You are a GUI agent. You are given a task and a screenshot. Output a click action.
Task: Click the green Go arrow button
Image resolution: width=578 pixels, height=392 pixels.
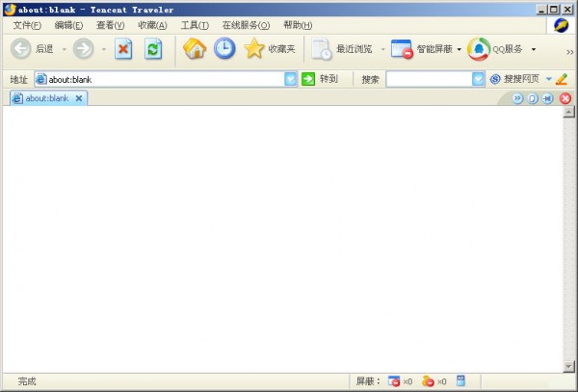click(x=308, y=79)
